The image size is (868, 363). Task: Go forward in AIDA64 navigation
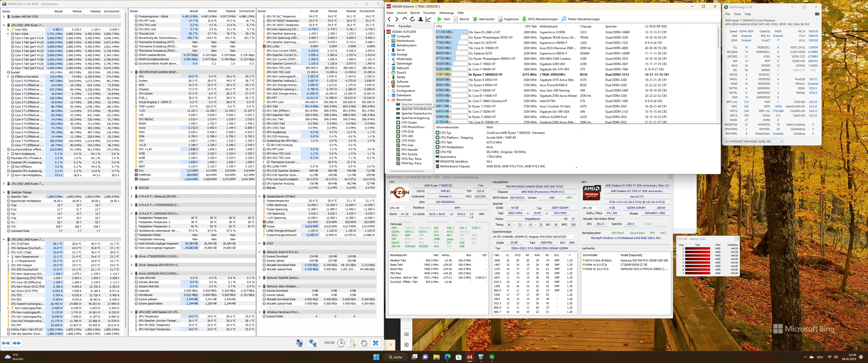(397, 19)
